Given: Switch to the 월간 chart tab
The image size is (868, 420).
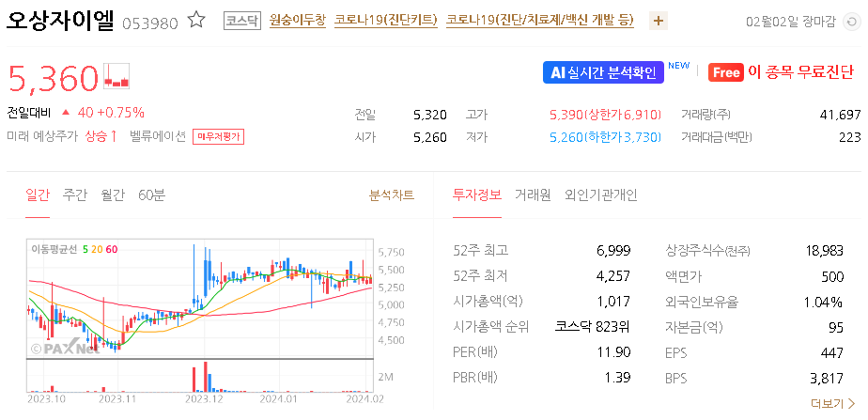Looking at the screenshot, I should pos(113,194).
